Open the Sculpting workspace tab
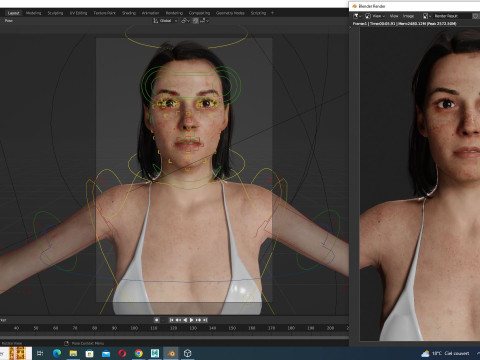480x360 pixels. [55, 13]
